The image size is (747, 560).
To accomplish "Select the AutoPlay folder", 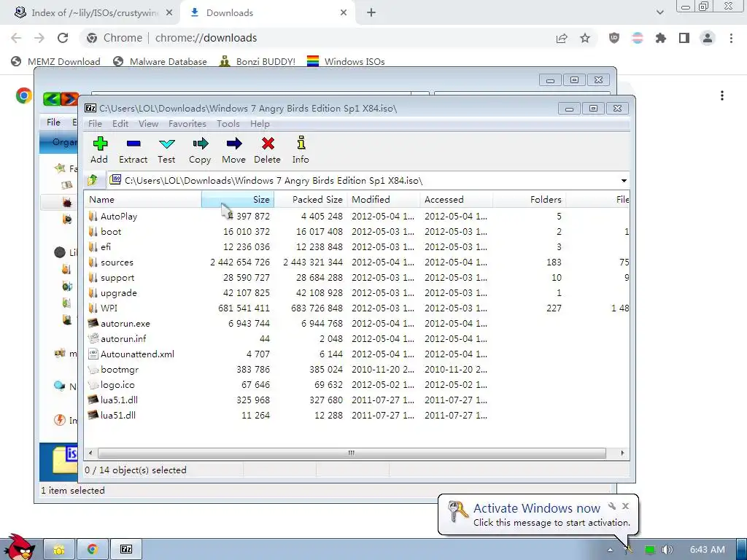I will click(119, 216).
